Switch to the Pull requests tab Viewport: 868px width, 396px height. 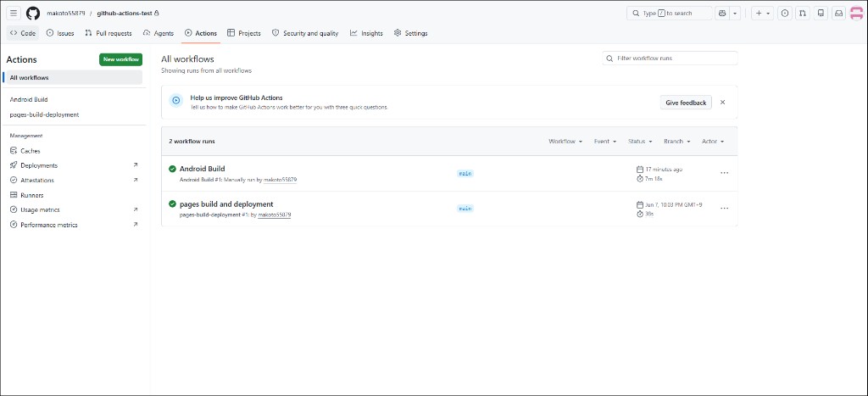[x=108, y=33]
